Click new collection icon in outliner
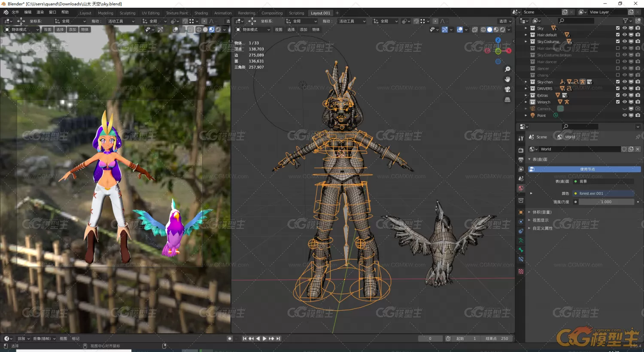Image resolution: width=644 pixels, height=352 pixels. click(638, 21)
